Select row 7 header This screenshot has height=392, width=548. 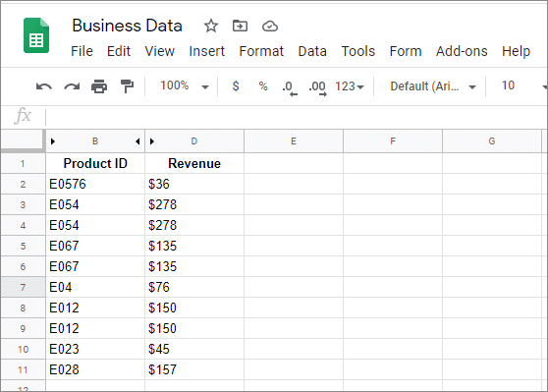(23, 287)
